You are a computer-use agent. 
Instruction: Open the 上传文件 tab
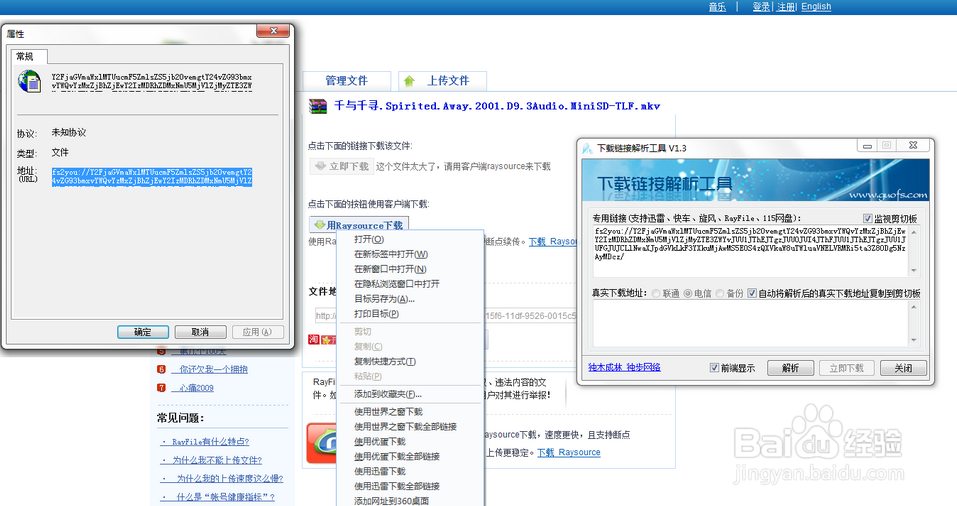pos(442,81)
